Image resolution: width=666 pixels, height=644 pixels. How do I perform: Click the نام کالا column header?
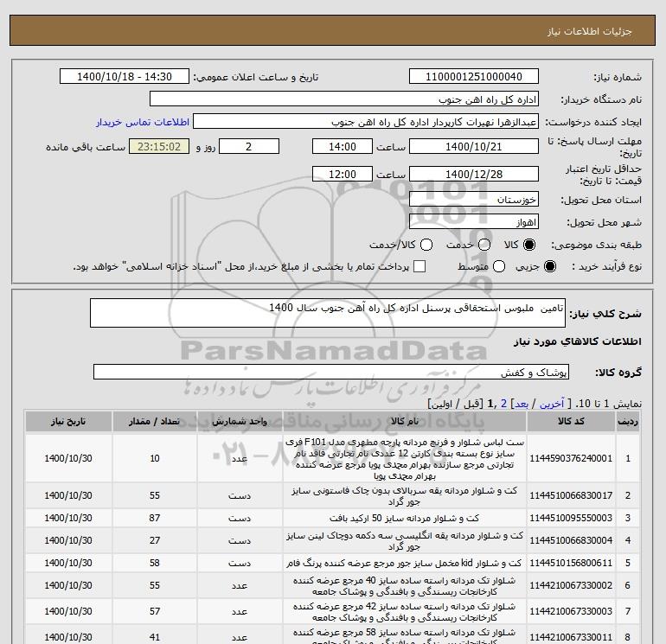(x=405, y=421)
